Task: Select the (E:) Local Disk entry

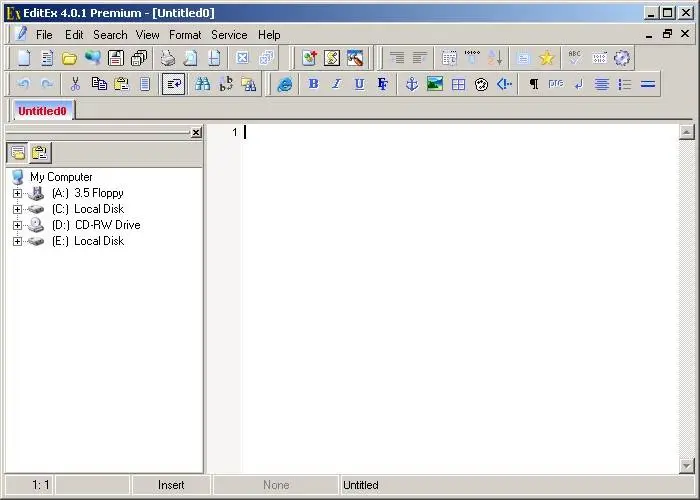Action: [88, 241]
